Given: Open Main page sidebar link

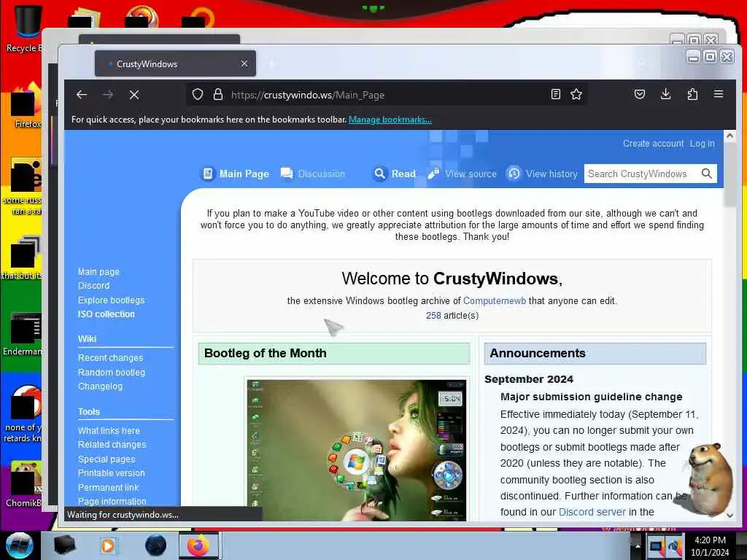Looking at the screenshot, I should tap(98, 272).
